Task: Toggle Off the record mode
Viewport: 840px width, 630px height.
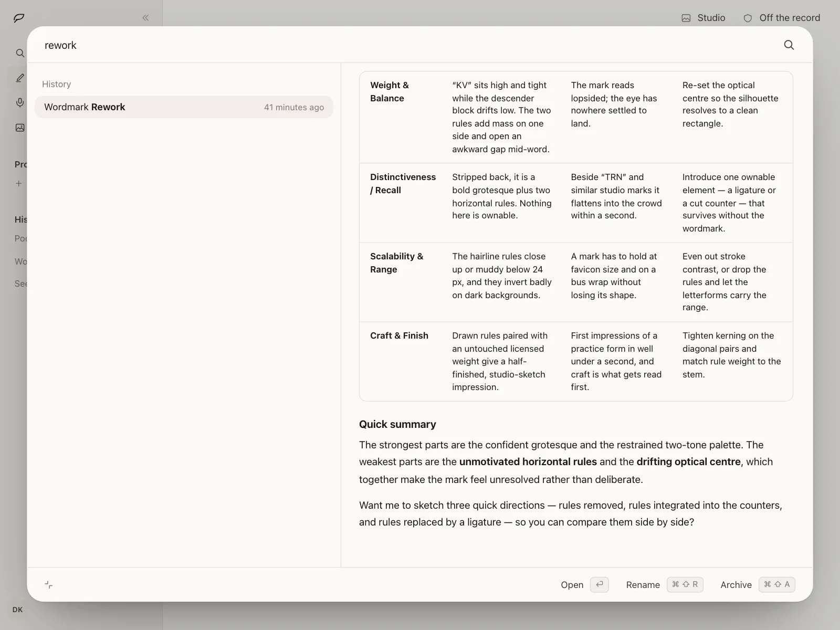Action: coord(782,18)
